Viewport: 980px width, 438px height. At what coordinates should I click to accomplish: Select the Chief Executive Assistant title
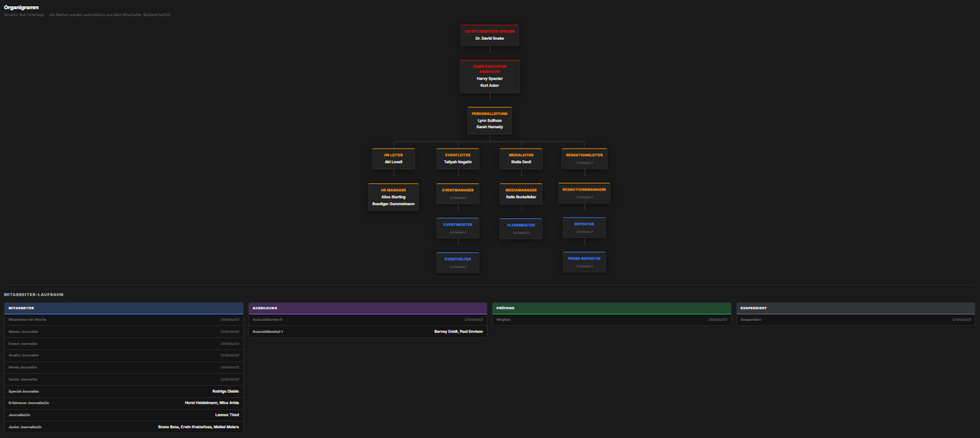tap(490, 69)
